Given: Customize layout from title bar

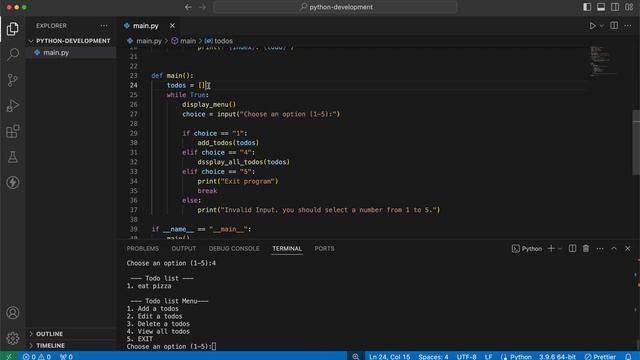Looking at the screenshot, I should point(629,7).
